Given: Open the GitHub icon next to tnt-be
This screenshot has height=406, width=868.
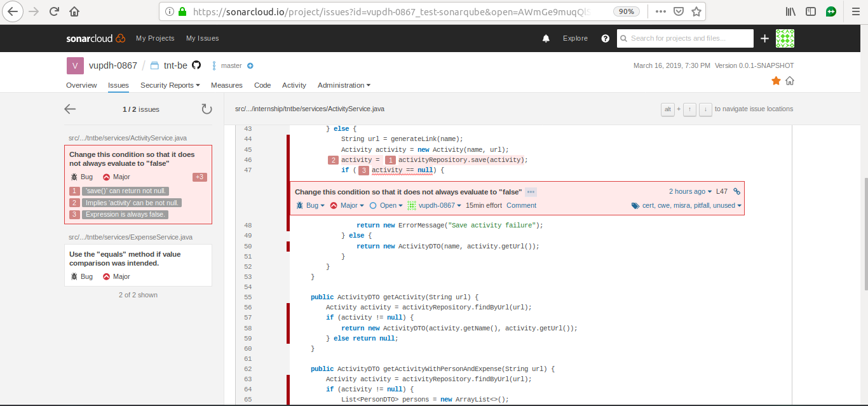Looking at the screenshot, I should click(196, 65).
